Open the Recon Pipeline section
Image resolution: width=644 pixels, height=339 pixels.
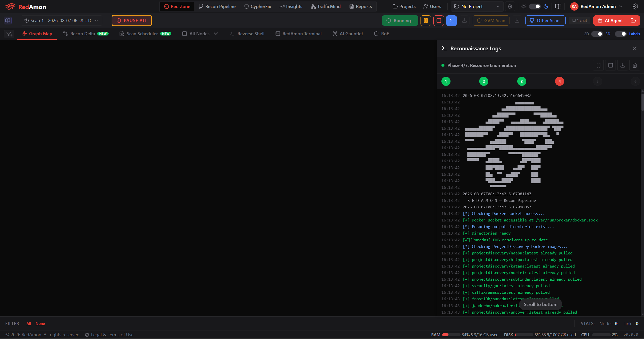coord(217,7)
